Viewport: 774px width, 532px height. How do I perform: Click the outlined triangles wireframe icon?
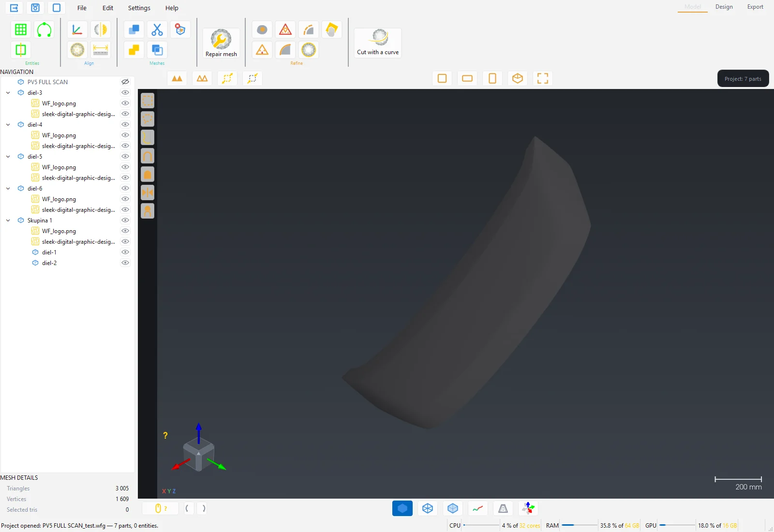pos(202,78)
